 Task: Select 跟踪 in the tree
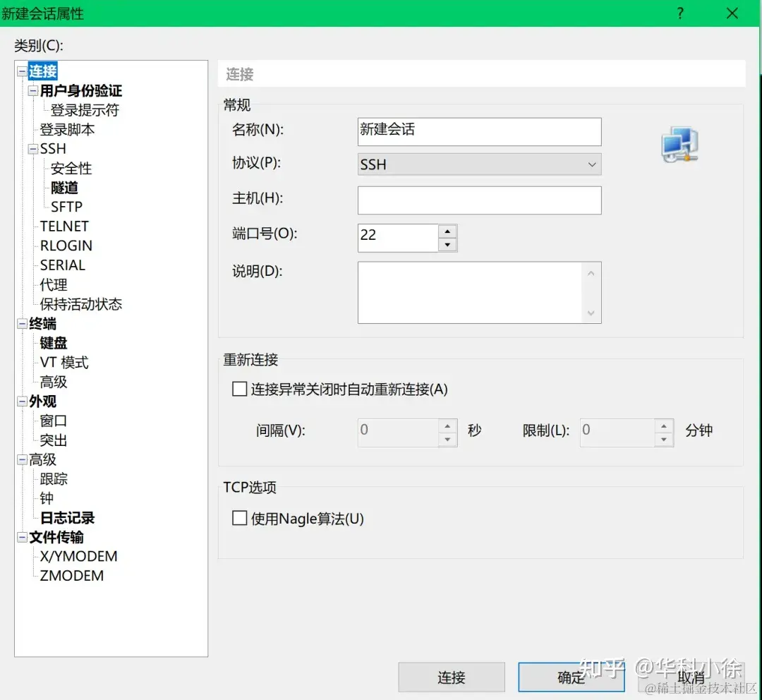[x=54, y=479]
